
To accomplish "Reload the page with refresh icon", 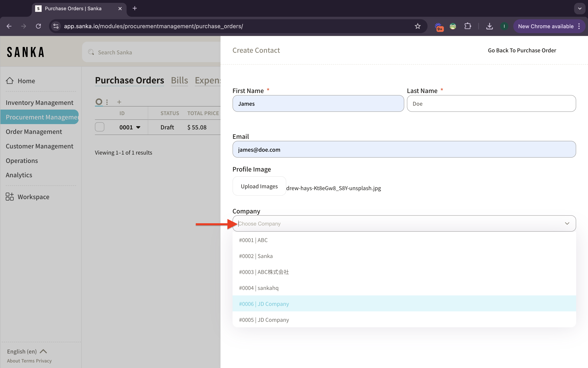I will 38,26.
